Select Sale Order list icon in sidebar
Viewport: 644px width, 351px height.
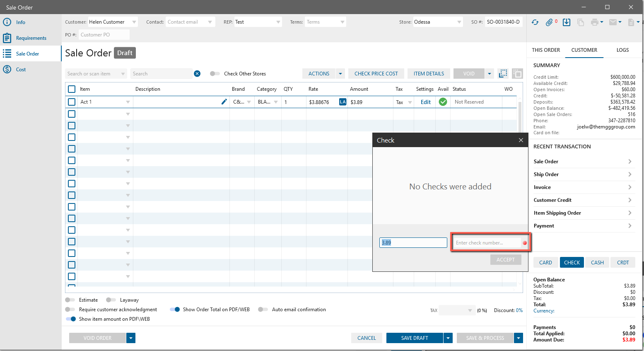coord(7,53)
